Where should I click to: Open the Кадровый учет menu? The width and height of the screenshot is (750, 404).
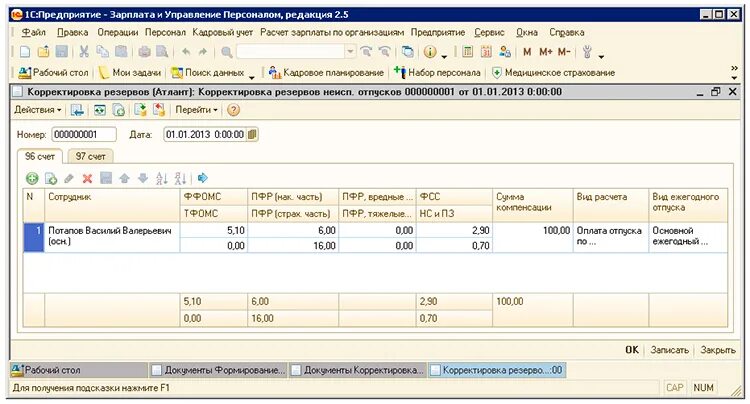(222, 33)
